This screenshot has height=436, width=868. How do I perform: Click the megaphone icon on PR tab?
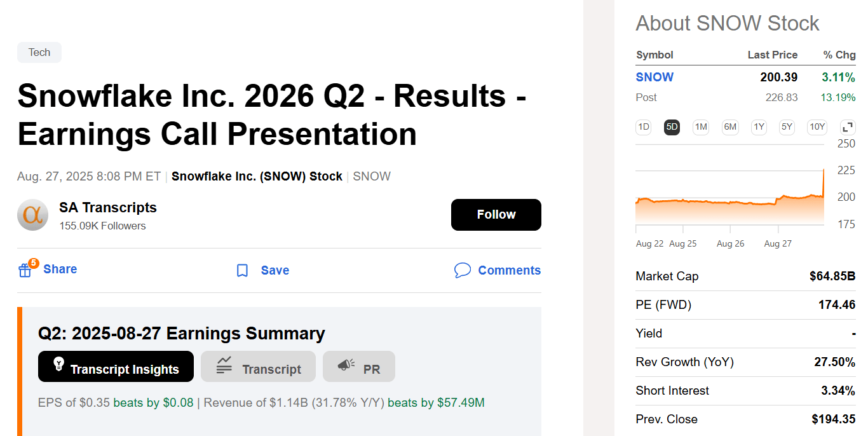coord(346,365)
